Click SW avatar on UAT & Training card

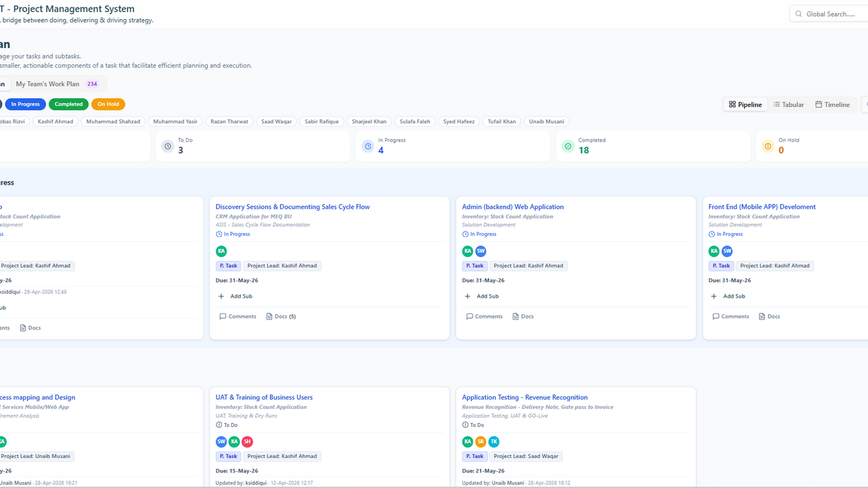tap(221, 442)
